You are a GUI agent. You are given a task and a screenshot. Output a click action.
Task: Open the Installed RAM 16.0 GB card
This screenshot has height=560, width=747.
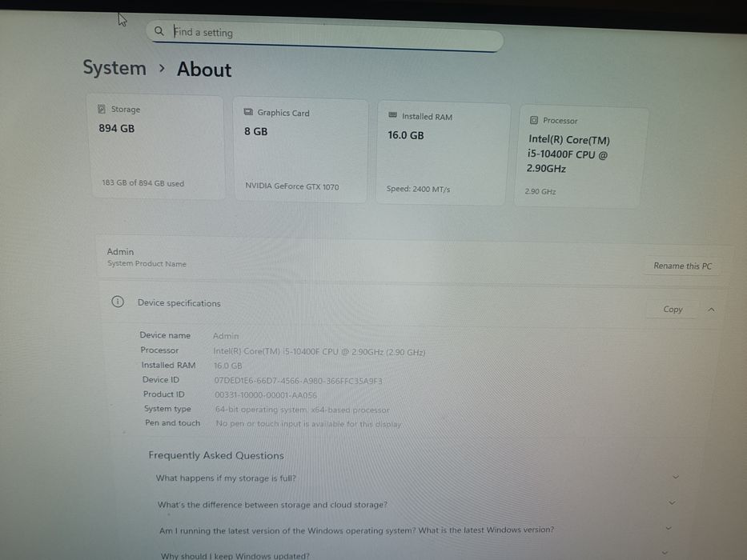[x=442, y=154]
